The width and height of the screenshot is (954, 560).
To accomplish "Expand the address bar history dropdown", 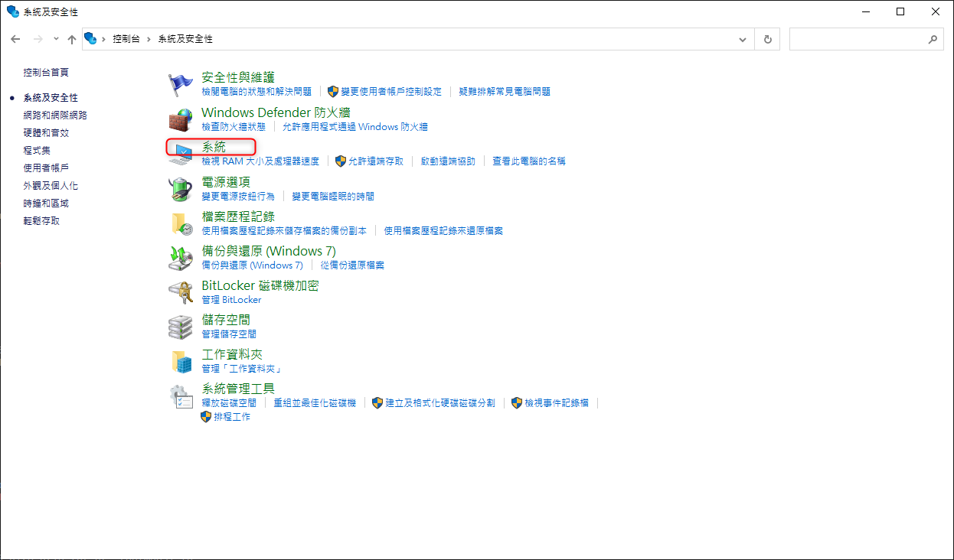I will [x=742, y=39].
